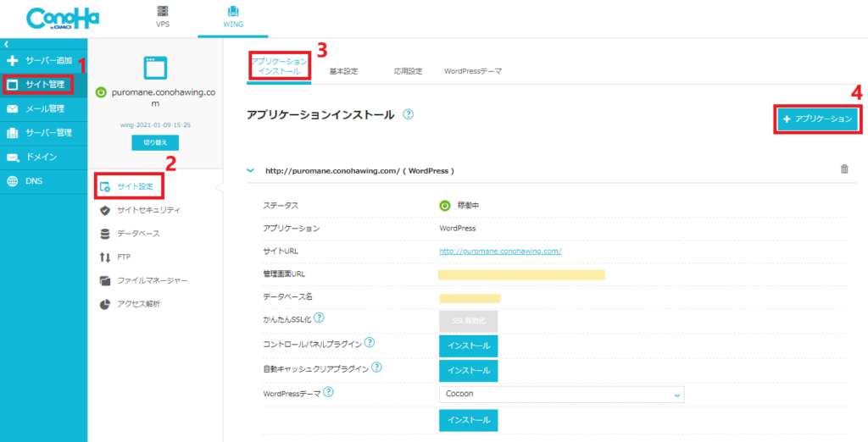868x442 pixels.
Task: Click the browser window icon above the domain name
Action: pos(155,68)
